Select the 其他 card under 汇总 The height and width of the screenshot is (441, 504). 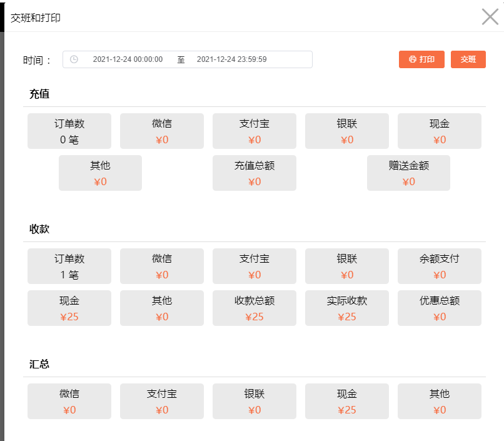pyautogui.click(x=440, y=401)
